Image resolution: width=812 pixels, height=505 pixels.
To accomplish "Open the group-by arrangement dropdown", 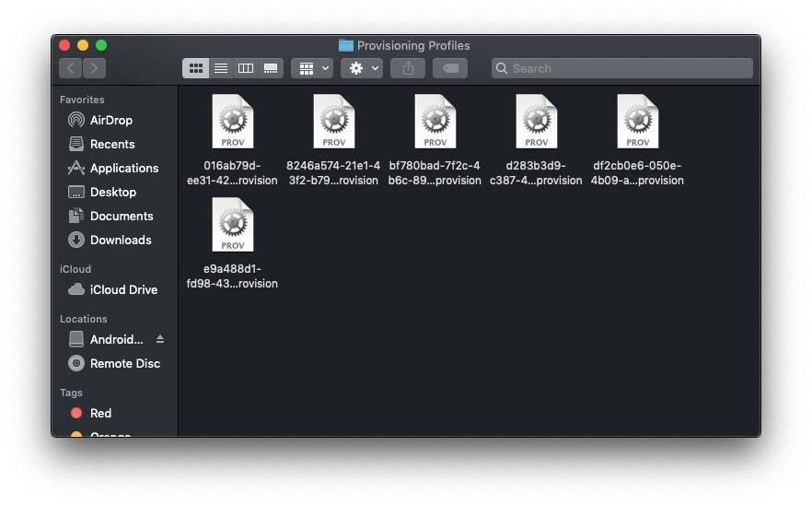I will (x=312, y=68).
